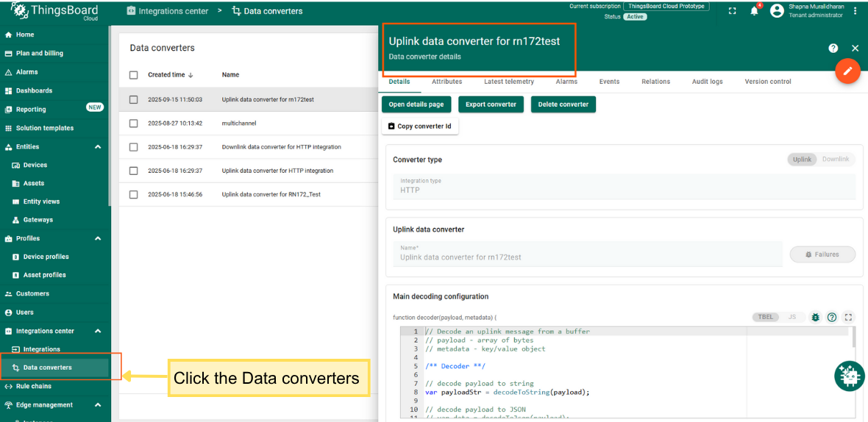This screenshot has width=868, height=422.
Task: Open the notifications bell icon
Action: coord(754,10)
